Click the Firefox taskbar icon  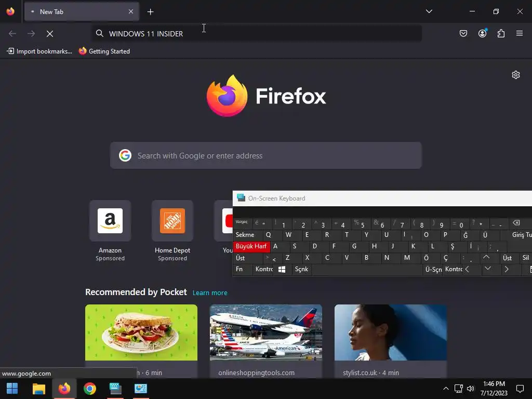[x=64, y=389]
